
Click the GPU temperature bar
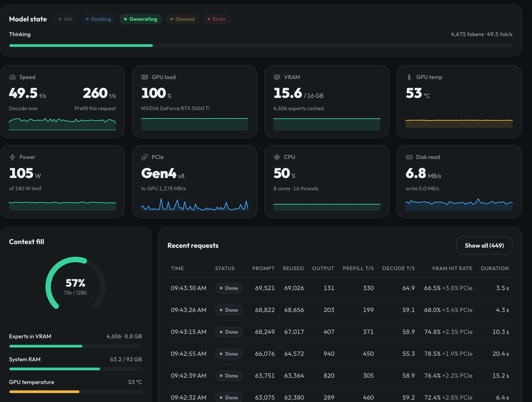point(76,392)
